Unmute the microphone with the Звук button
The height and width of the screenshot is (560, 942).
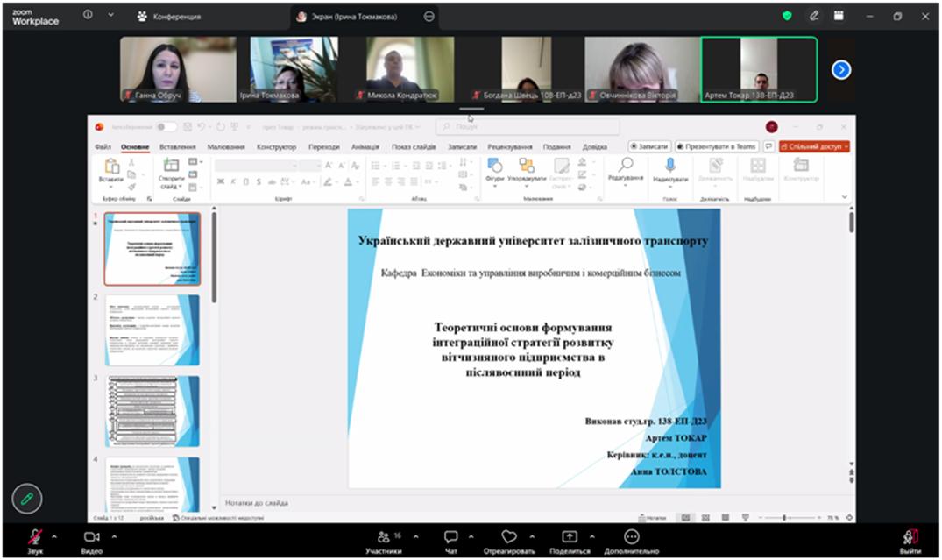35,536
